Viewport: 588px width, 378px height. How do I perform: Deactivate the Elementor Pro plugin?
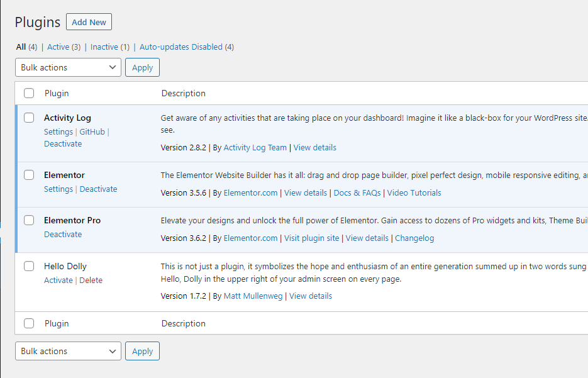tap(63, 235)
